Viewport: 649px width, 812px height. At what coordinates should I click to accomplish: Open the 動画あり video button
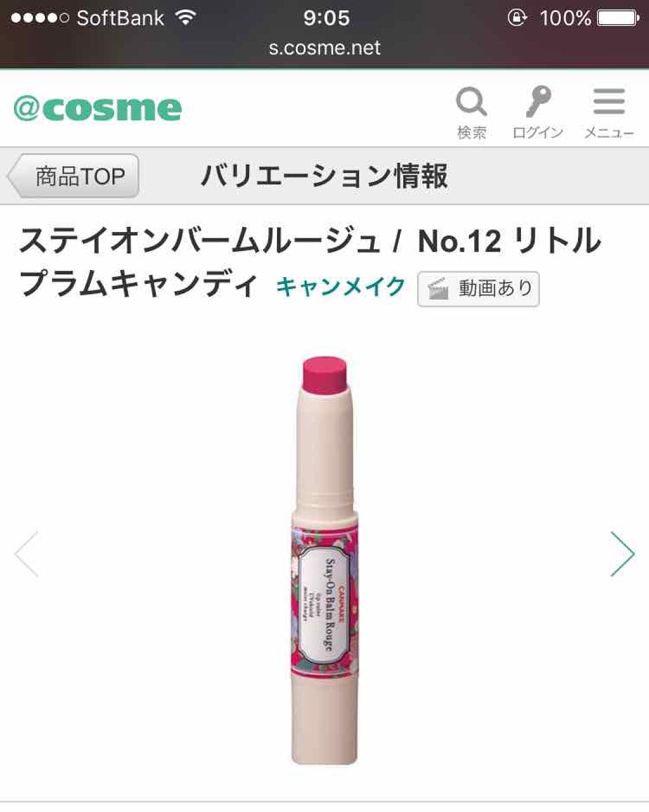[x=479, y=289]
